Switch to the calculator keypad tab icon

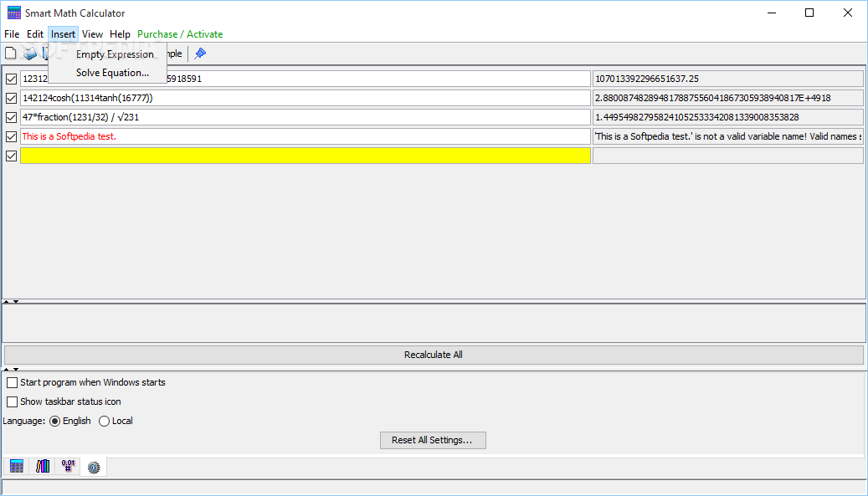tap(17, 466)
